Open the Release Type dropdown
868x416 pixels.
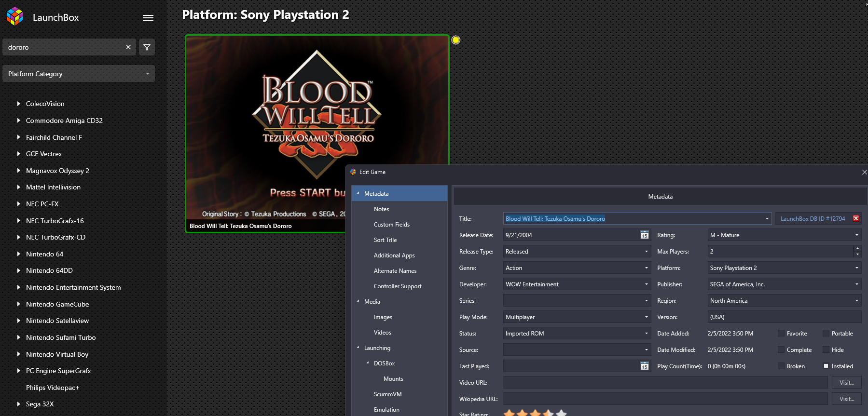(647, 252)
